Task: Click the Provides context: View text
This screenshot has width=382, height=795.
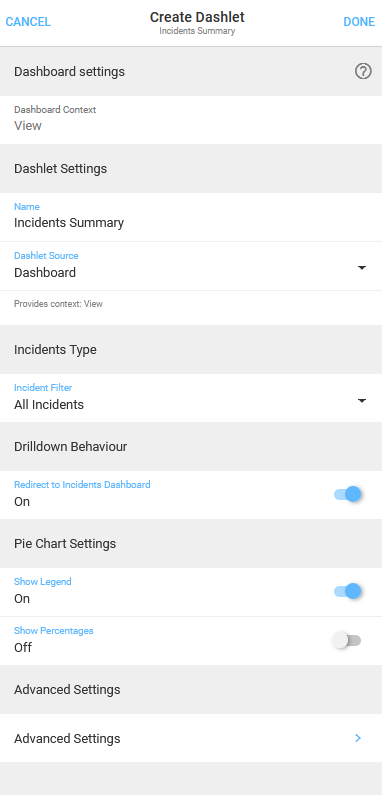Action: 58,304
